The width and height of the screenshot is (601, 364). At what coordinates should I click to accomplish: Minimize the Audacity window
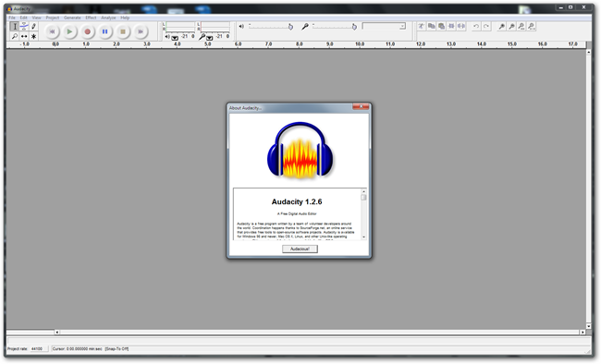click(561, 7)
